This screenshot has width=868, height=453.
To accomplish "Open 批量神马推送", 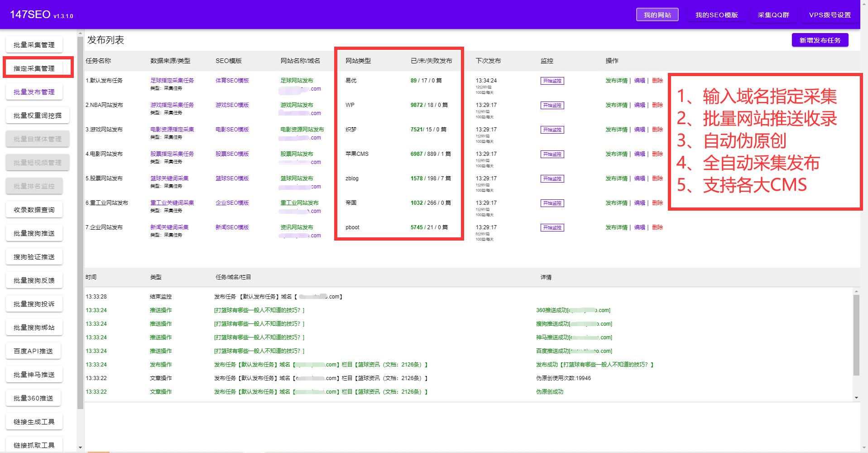I will pos(34,374).
